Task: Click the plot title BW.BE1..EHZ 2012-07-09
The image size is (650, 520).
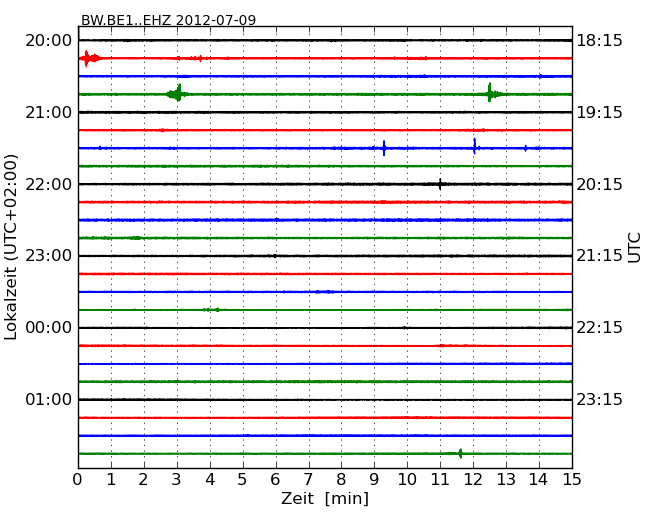Action: 168,20
